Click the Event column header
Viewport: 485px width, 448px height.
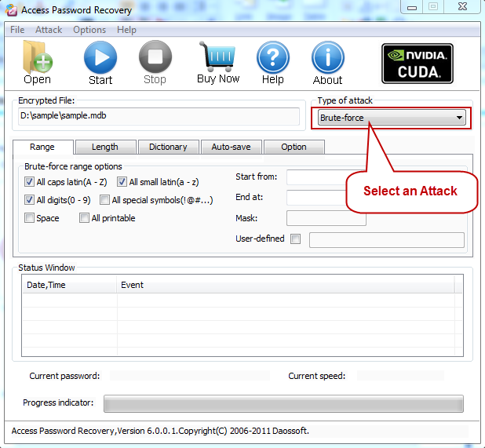(286, 285)
